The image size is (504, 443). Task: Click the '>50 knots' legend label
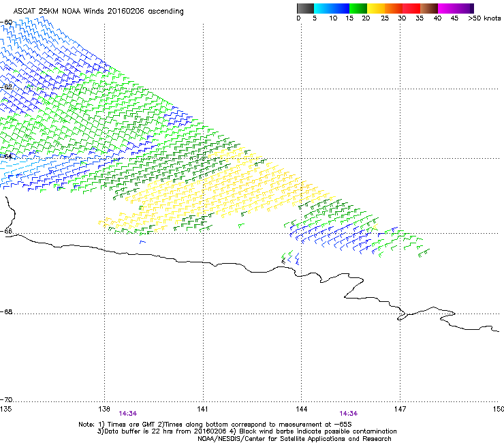[x=484, y=18]
